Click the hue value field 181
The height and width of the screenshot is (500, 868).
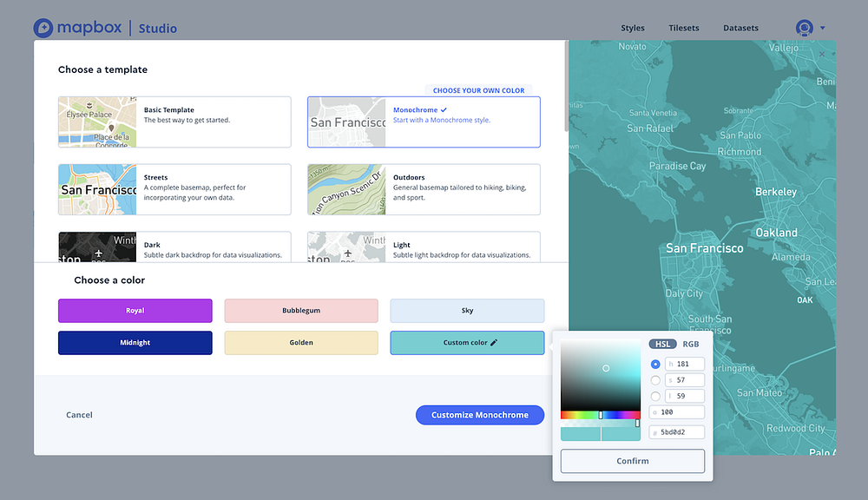(x=685, y=364)
